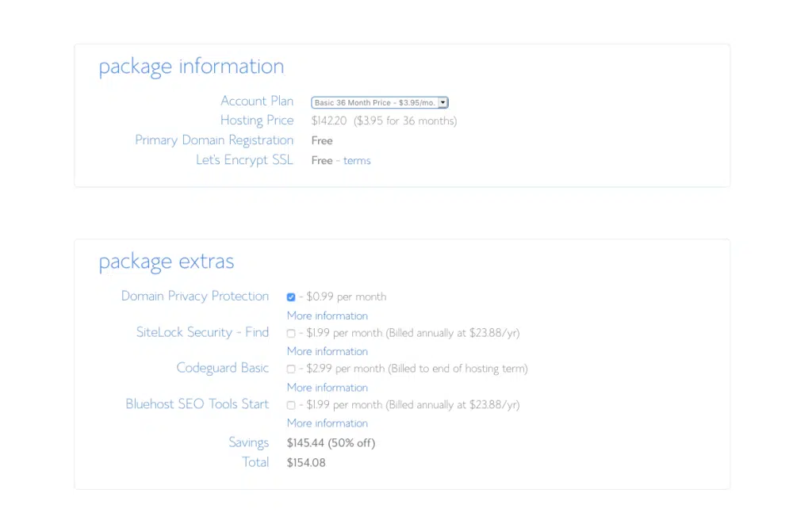Click the Bluehost SEO Tools Start label
The width and height of the screenshot is (812, 524).
click(x=197, y=404)
